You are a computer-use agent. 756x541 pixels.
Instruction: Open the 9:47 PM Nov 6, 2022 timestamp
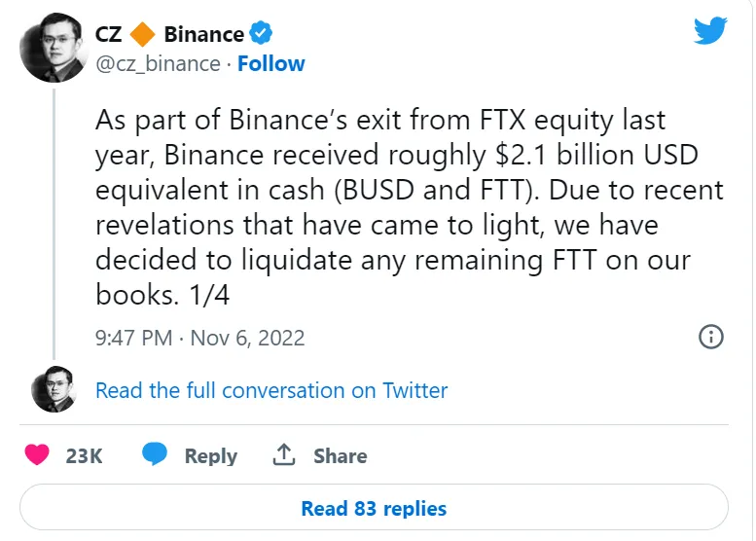200,338
